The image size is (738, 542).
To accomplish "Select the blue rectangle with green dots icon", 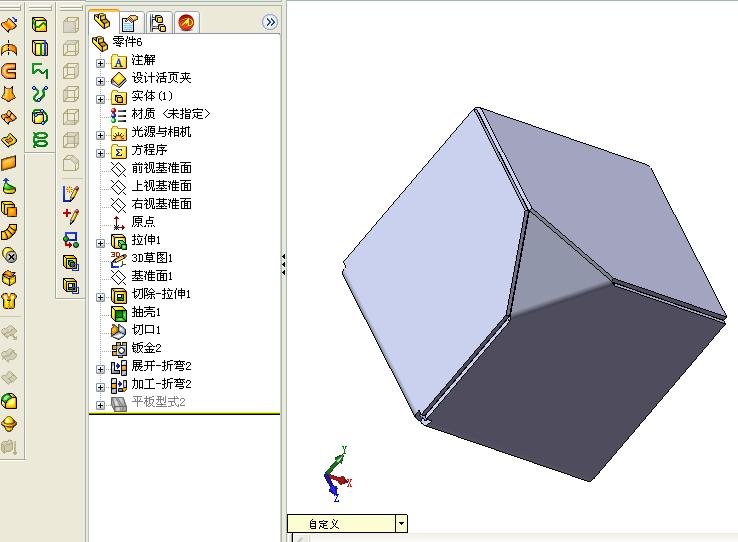I will [71, 239].
